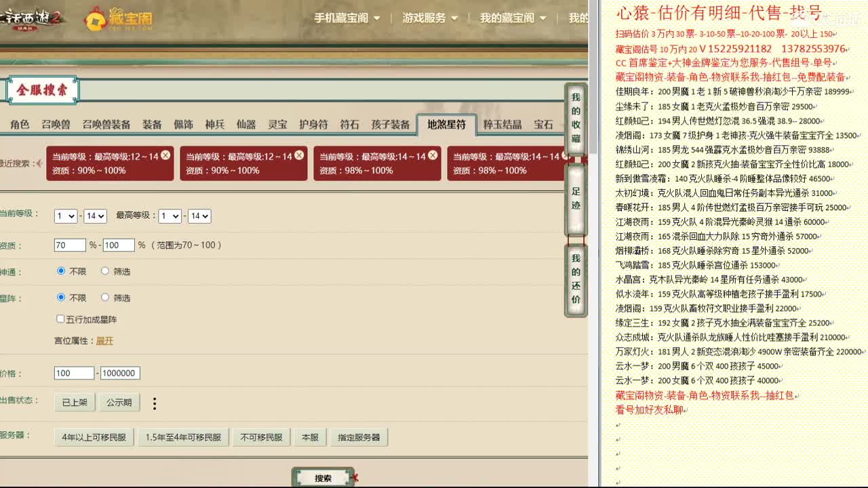
Task: Switch to 召唤兽 tab
Action: 56,124
